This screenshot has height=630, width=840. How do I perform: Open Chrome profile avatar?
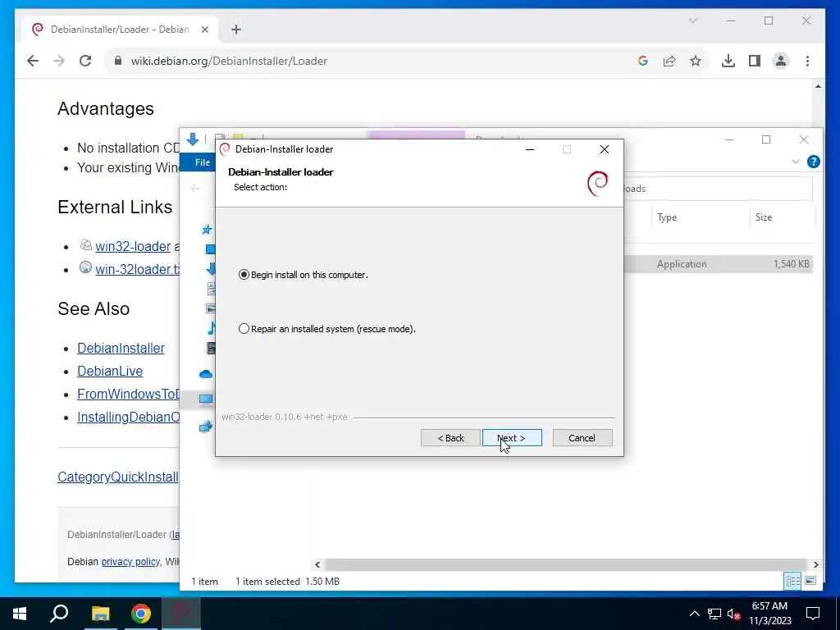pyautogui.click(x=781, y=61)
